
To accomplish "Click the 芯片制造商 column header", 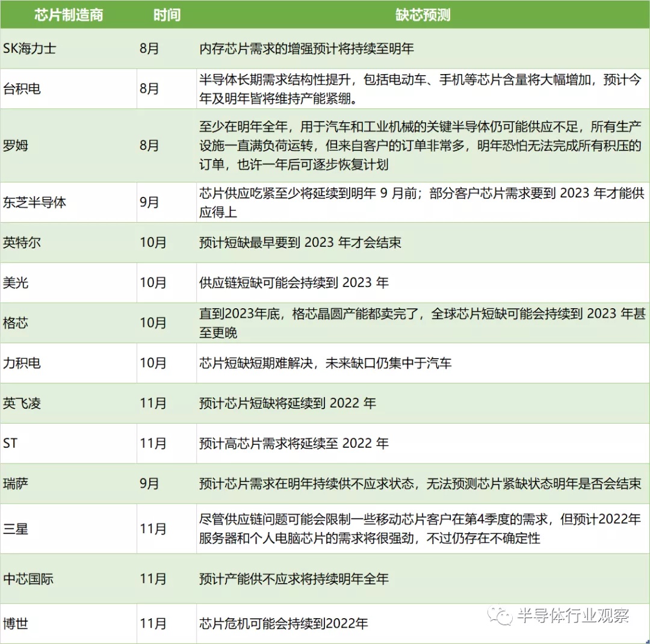I will point(69,15).
